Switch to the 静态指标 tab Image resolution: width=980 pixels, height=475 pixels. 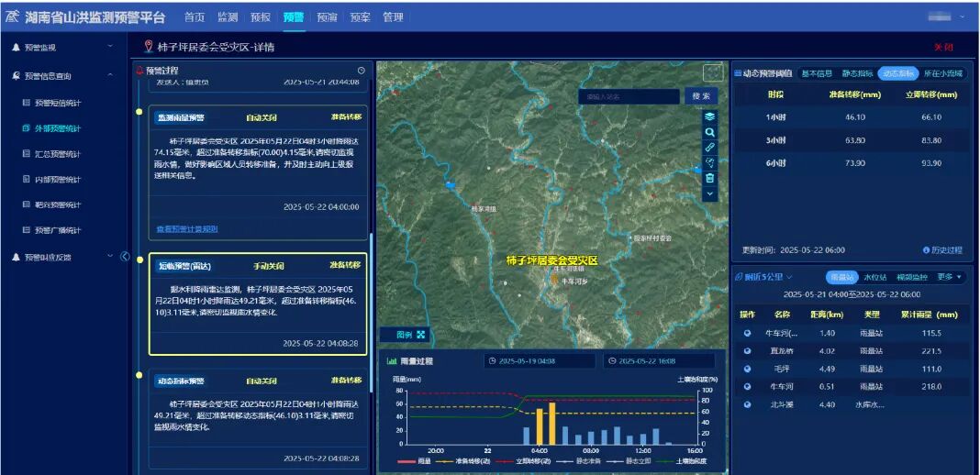pos(856,73)
